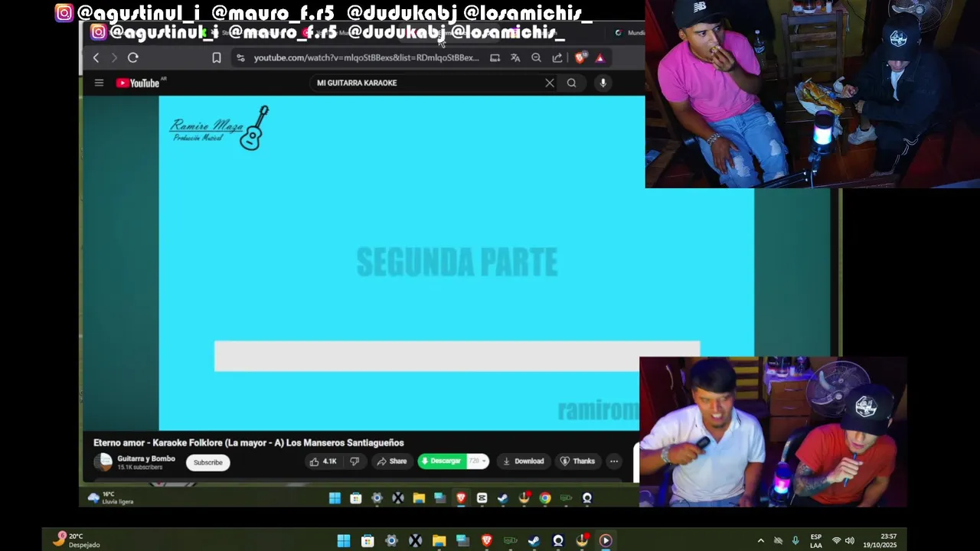
Task: Go back in the browser history
Action: [x=96, y=57]
